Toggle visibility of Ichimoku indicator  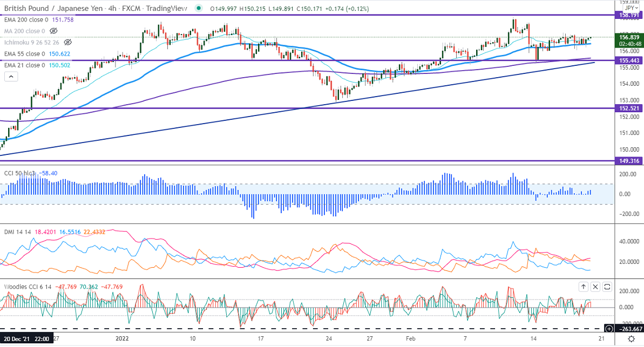click(x=68, y=42)
